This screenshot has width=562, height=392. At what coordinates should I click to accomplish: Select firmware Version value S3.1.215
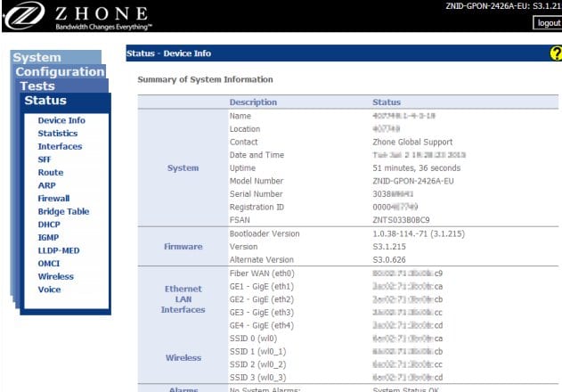coord(389,247)
